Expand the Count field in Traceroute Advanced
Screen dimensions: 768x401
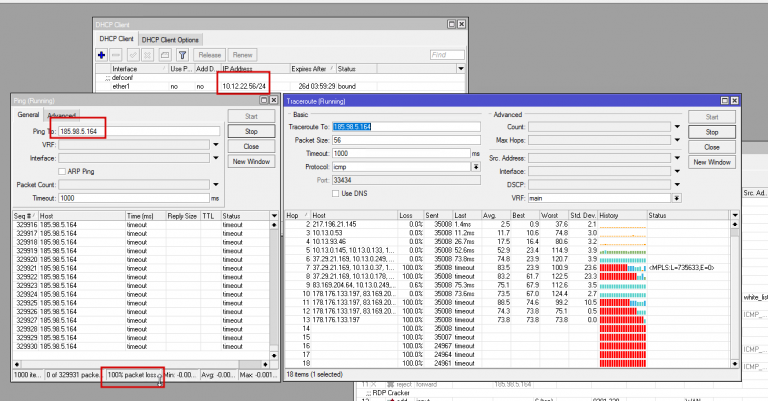(677, 127)
